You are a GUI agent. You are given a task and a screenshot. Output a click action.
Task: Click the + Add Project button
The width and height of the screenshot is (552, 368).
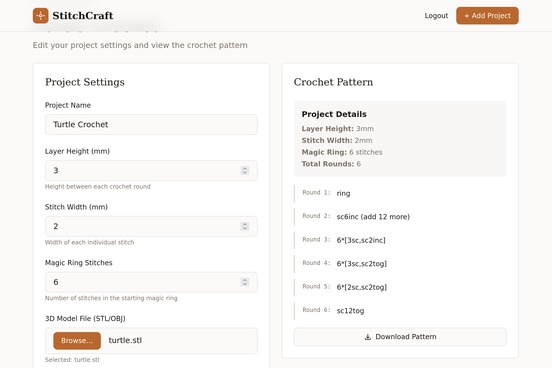(487, 16)
